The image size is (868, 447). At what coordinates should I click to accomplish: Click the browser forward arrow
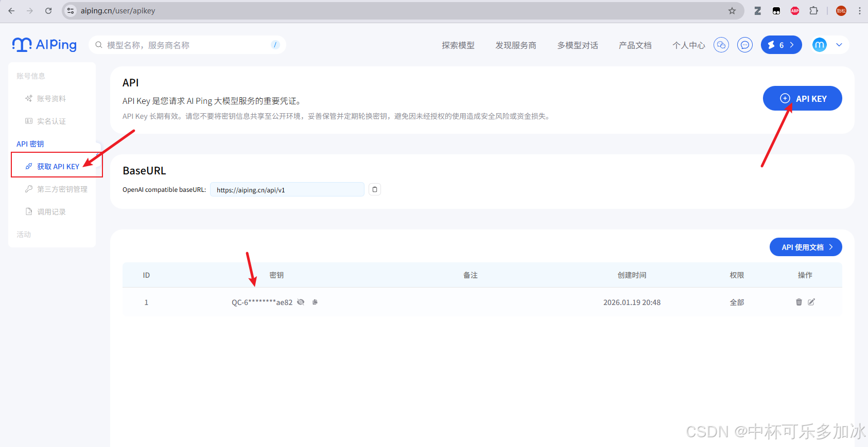(x=30, y=11)
